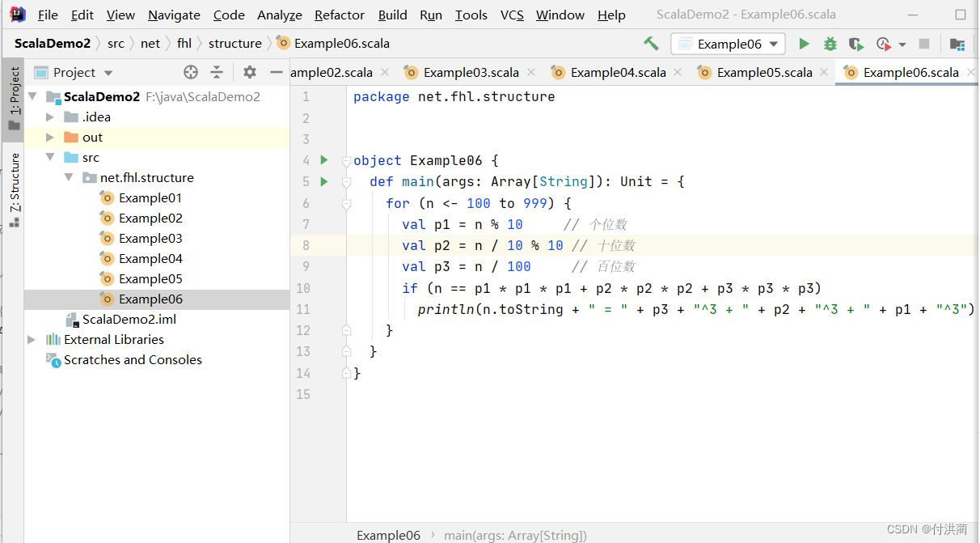Open Project Structure folder icon
The width and height of the screenshot is (980, 543).
(x=957, y=44)
